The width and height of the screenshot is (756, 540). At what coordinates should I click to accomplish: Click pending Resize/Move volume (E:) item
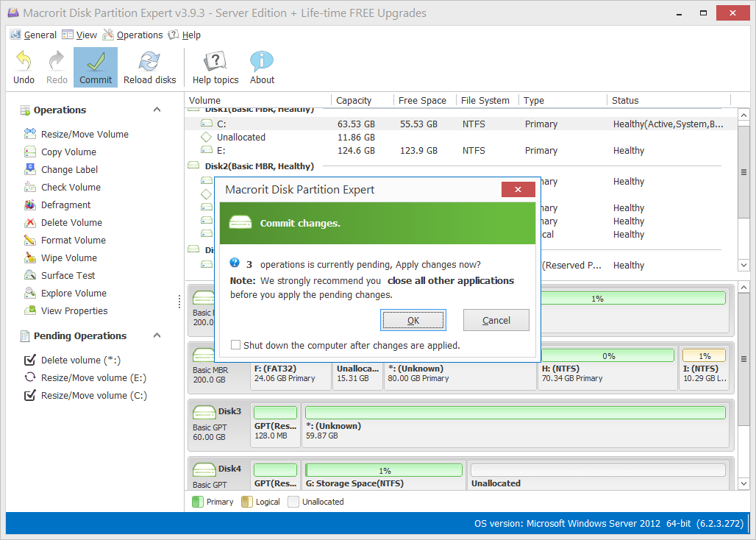85,377
